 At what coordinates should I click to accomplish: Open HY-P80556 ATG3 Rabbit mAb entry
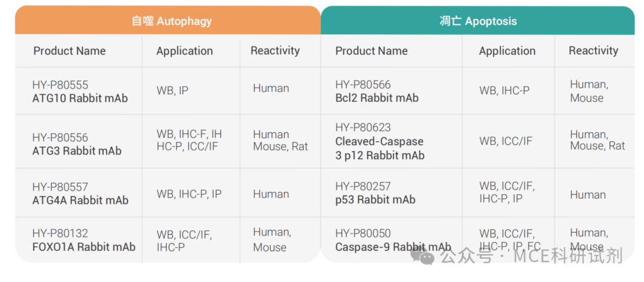point(77,144)
